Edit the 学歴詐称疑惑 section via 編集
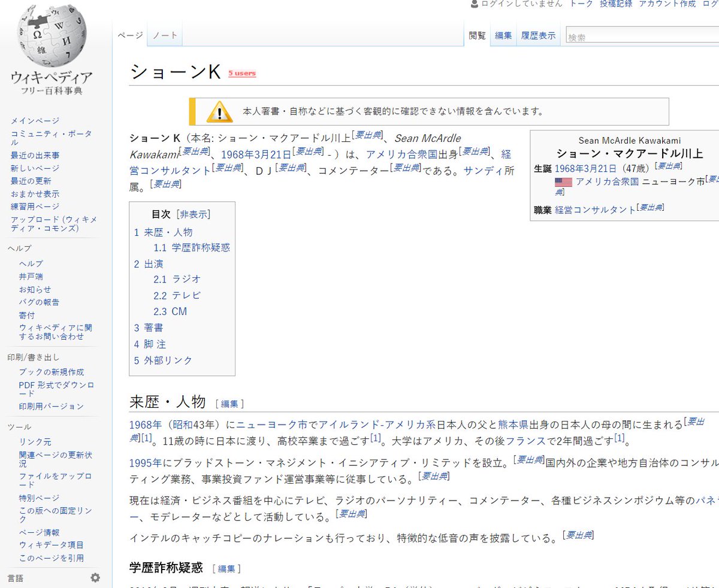719x588 pixels. point(227,568)
